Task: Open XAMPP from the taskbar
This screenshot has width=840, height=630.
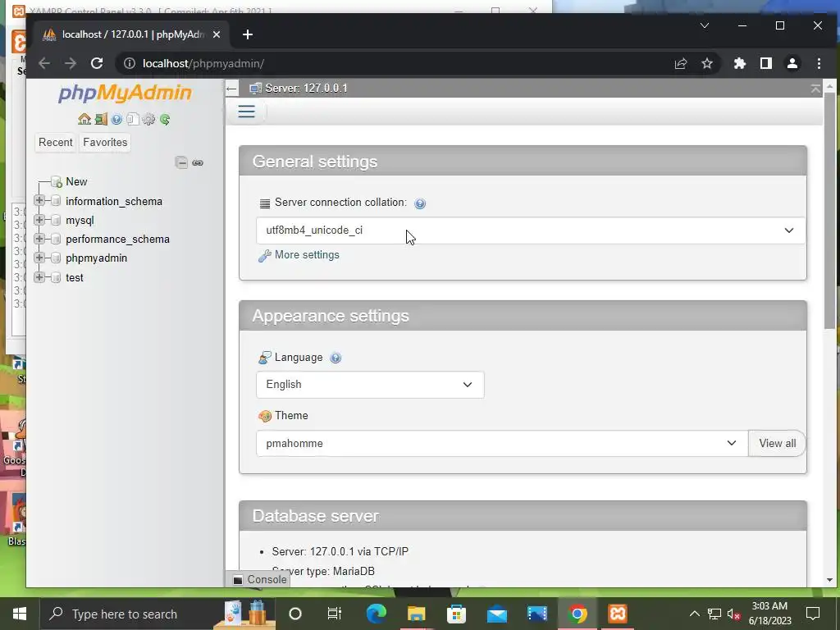Action: click(618, 614)
